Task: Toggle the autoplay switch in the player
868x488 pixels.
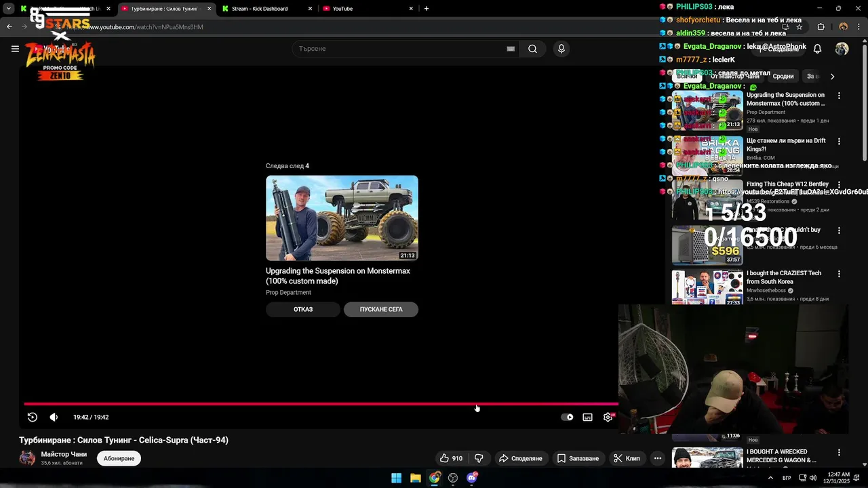Action: [567, 417]
